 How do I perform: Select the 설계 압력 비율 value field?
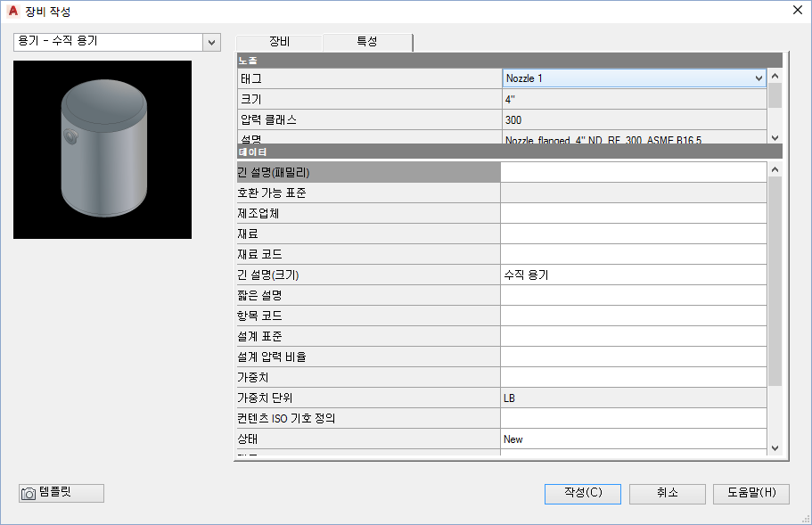tap(634, 357)
